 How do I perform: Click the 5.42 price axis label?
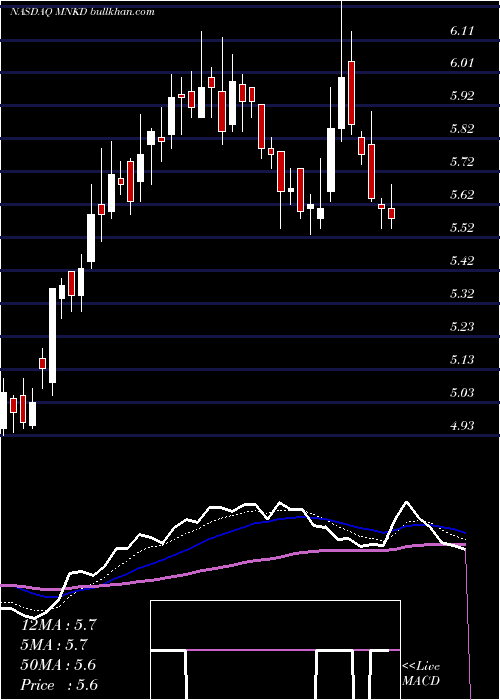[x=462, y=261]
